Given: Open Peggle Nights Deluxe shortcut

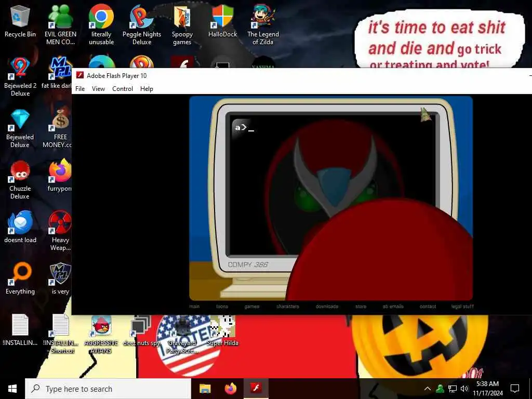Looking at the screenshot, I should point(141,24).
